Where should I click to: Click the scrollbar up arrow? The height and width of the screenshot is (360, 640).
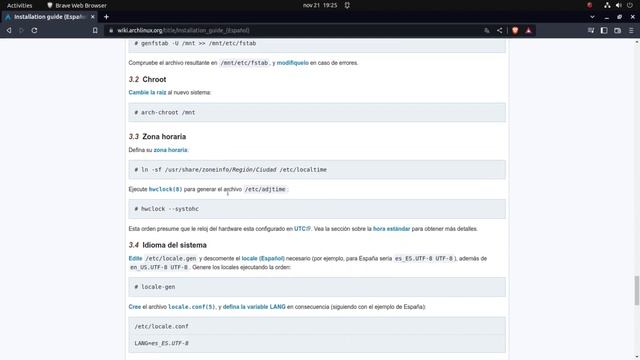(x=637, y=42)
